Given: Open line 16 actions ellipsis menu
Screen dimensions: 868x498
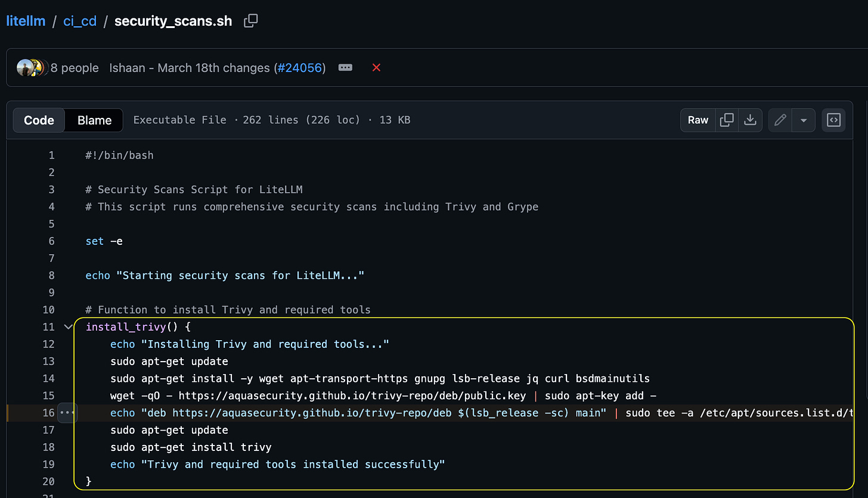Looking at the screenshot, I should pyautogui.click(x=67, y=413).
